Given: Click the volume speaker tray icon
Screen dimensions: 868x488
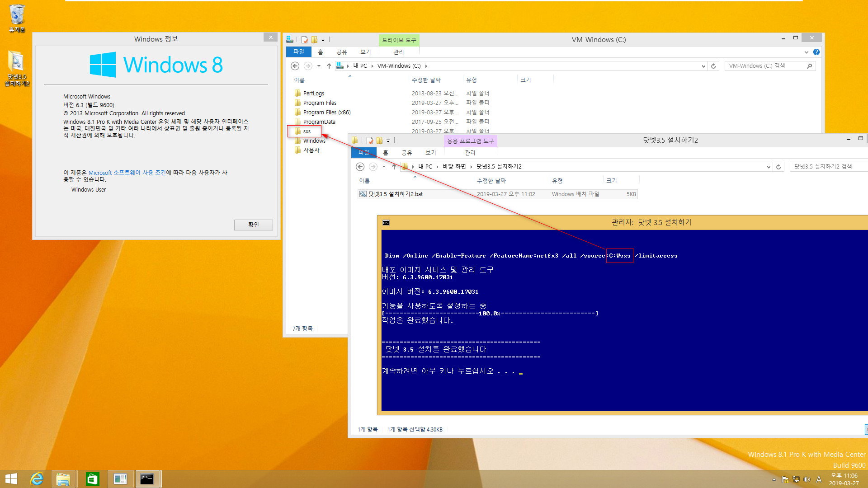Looking at the screenshot, I should (807, 479).
